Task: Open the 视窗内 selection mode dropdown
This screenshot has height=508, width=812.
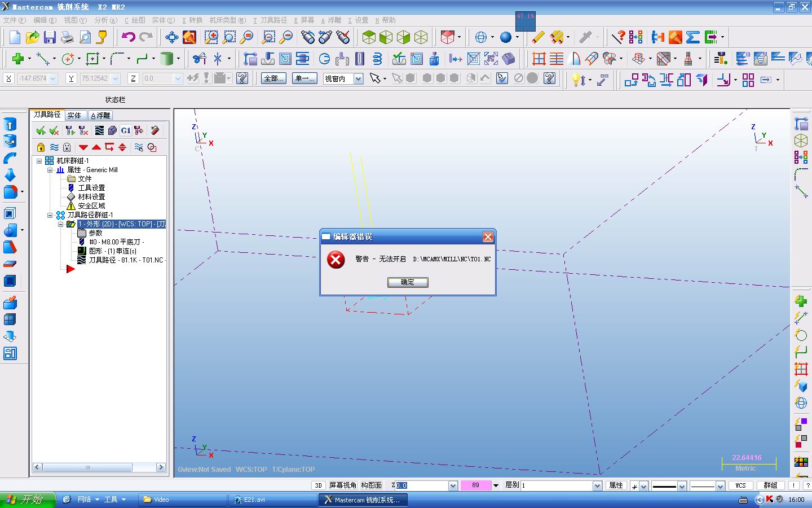Action: [359, 78]
